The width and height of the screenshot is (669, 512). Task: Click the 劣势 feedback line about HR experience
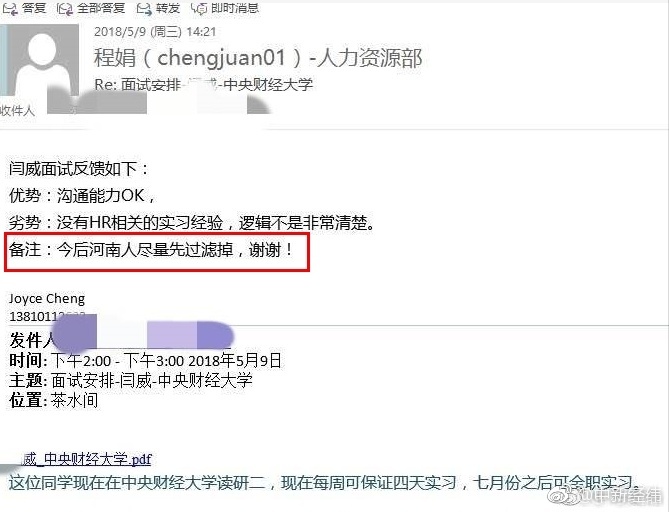pos(192,223)
